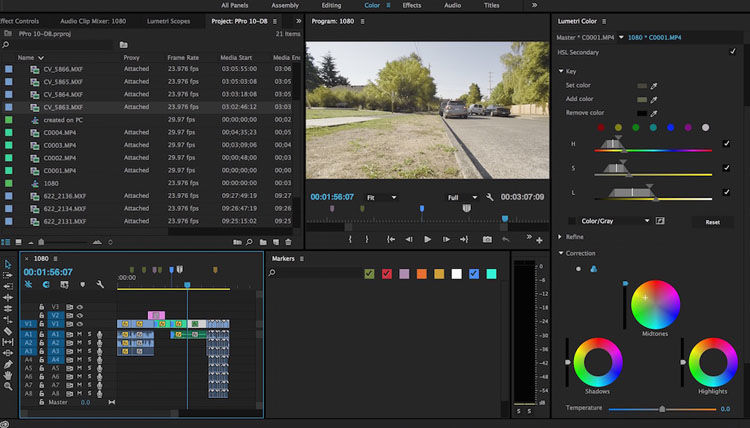Image resolution: width=750 pixels, height=428 pixels.
Task: Select the Selection tool in timeline toolbar
Action: point(8,264)
